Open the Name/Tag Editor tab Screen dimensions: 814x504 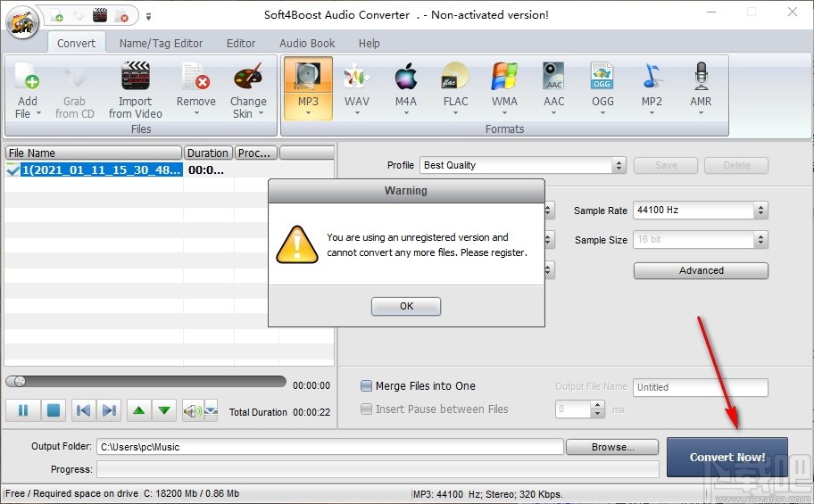(161, 43)
